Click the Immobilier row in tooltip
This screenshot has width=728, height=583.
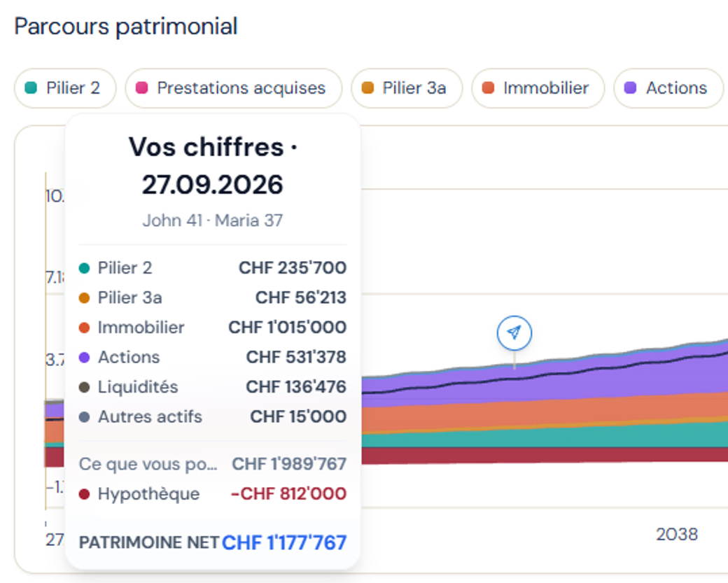(x=213, y=328)
